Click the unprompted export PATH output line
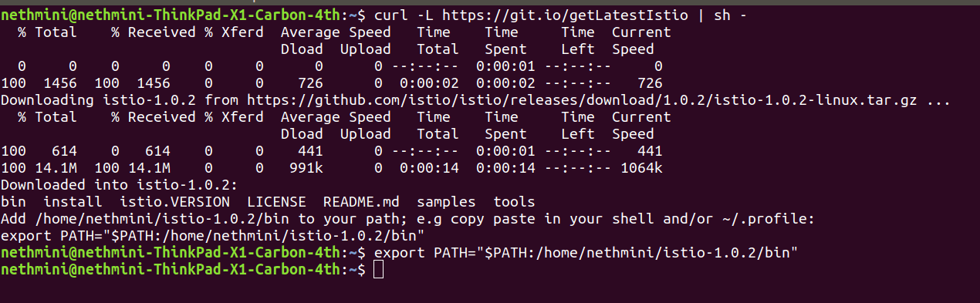980x303 pixels. point(213,236)
